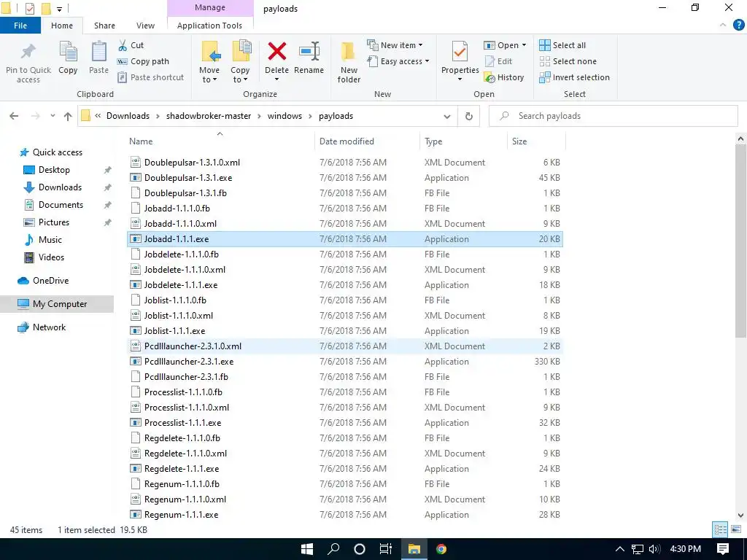Click the Jobdelete-1.1.1.exe application icon
Image resolution: width=747 pixels, height=560 pixels.
click(x=136, y=285)
